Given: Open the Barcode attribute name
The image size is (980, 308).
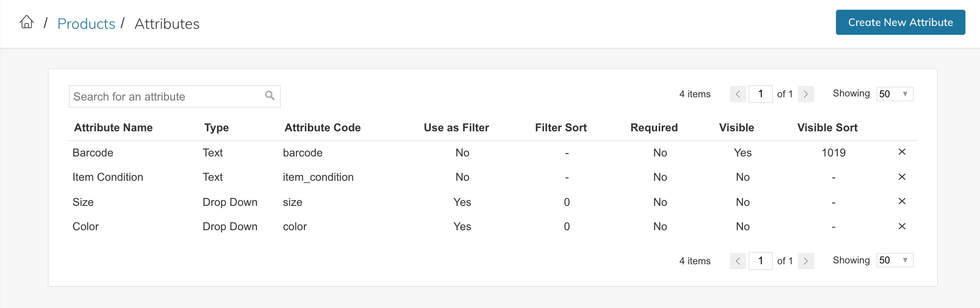Looking at the screenshot, I should coord(93,153).
